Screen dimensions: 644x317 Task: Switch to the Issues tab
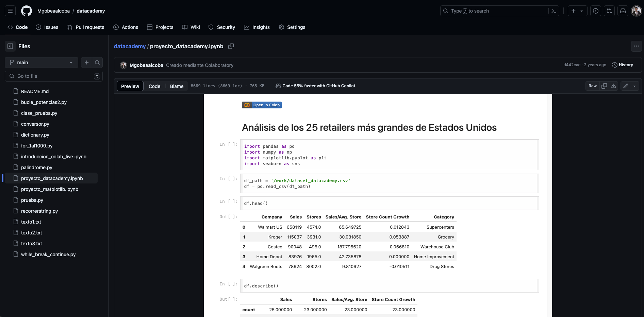click(x=47, y=27)
